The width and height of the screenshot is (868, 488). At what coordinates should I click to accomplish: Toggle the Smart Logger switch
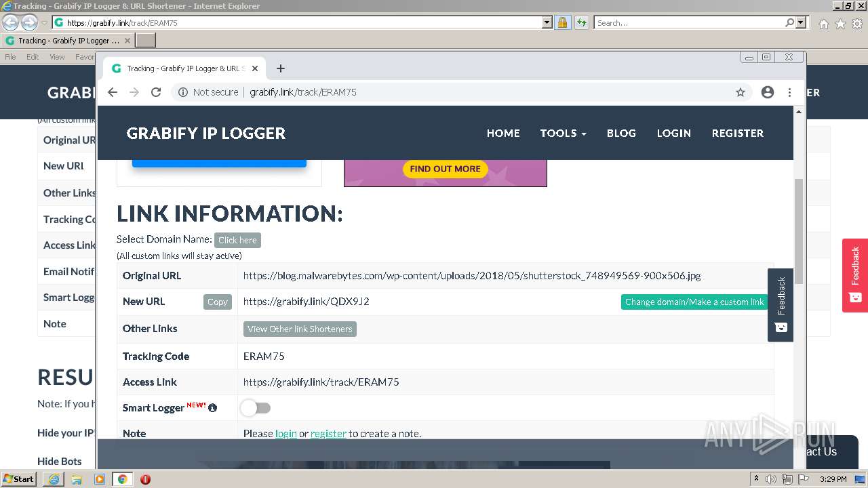[x=256, y=408]
